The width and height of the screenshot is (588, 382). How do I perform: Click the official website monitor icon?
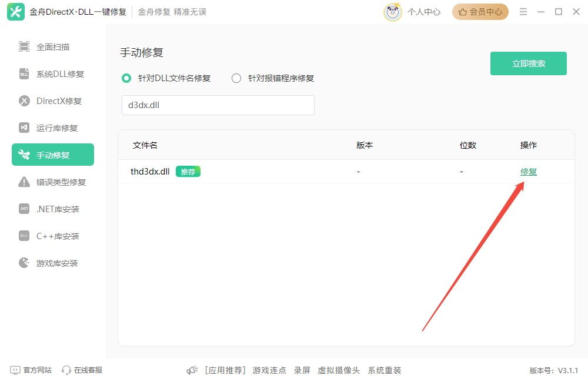point(15,370)
